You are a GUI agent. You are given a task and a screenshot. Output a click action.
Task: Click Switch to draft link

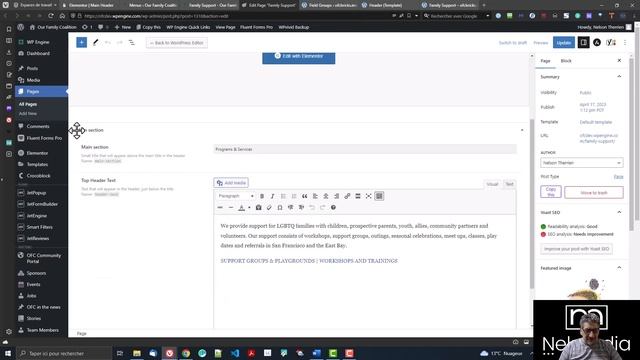(x=513, y=43)
